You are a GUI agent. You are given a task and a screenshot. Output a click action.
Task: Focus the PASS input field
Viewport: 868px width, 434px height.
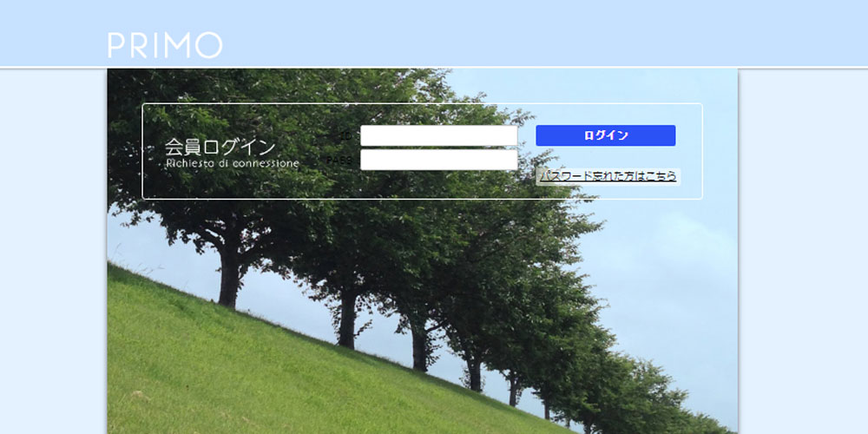(x=438, y=160)
